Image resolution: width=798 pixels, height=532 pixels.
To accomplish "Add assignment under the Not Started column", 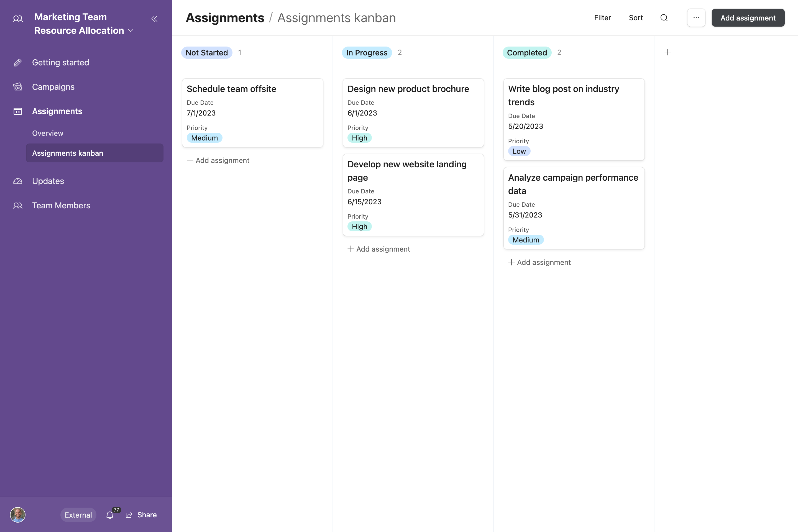I will [x=218, y=160].
